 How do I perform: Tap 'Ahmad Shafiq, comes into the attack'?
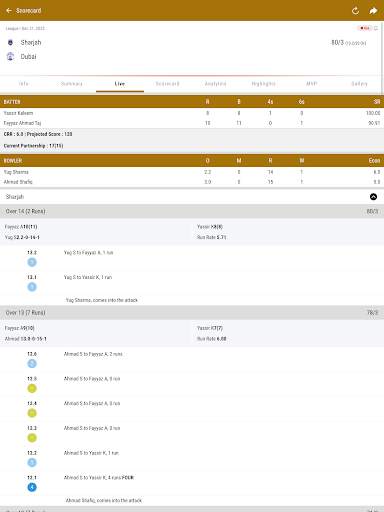pos(104,500)
